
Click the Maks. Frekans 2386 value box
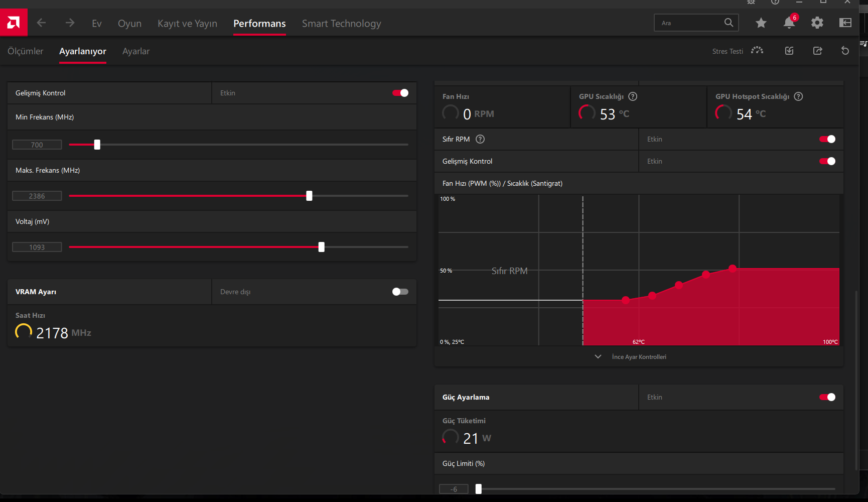[x=37, y=196]
